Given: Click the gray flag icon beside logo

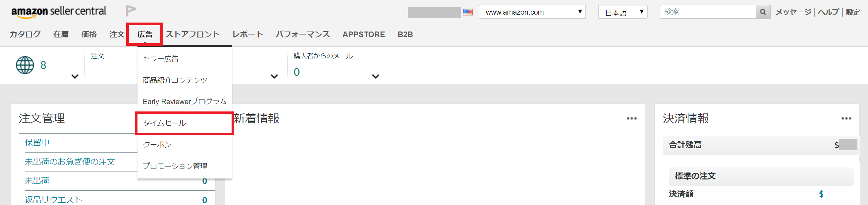Looking at the screenshot, I should (x=131, y=11).
